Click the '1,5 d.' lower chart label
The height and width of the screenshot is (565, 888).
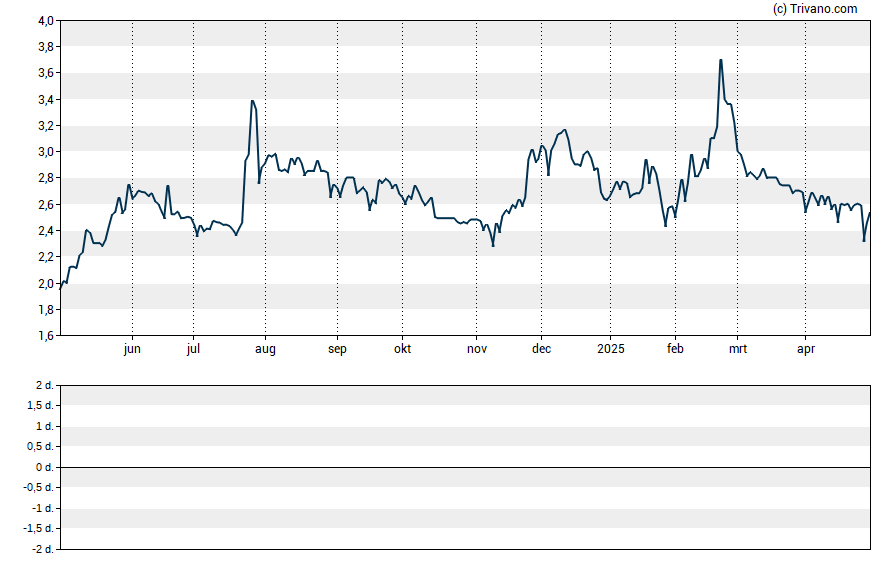41,405
